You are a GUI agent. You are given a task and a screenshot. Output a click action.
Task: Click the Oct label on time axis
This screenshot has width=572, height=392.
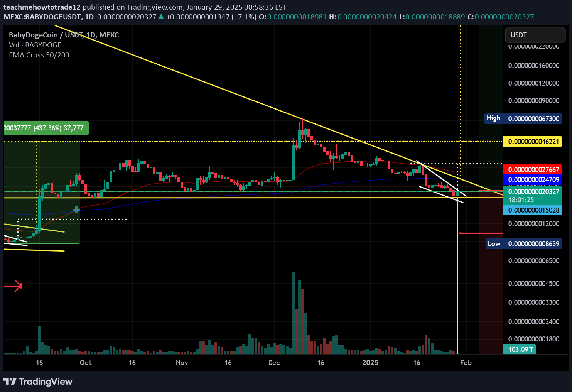point(86,363)
